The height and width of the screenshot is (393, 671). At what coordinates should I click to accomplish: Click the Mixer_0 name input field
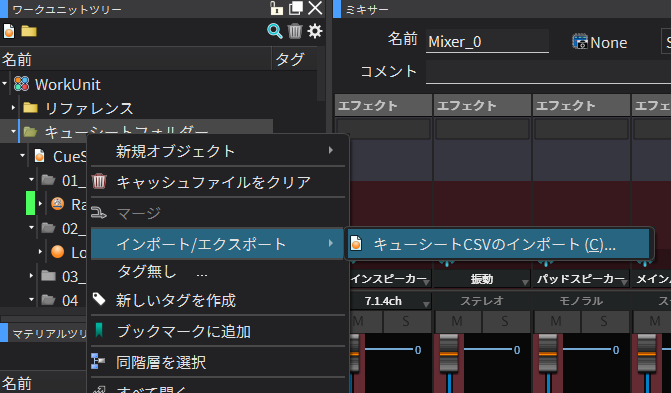[487, 42]
